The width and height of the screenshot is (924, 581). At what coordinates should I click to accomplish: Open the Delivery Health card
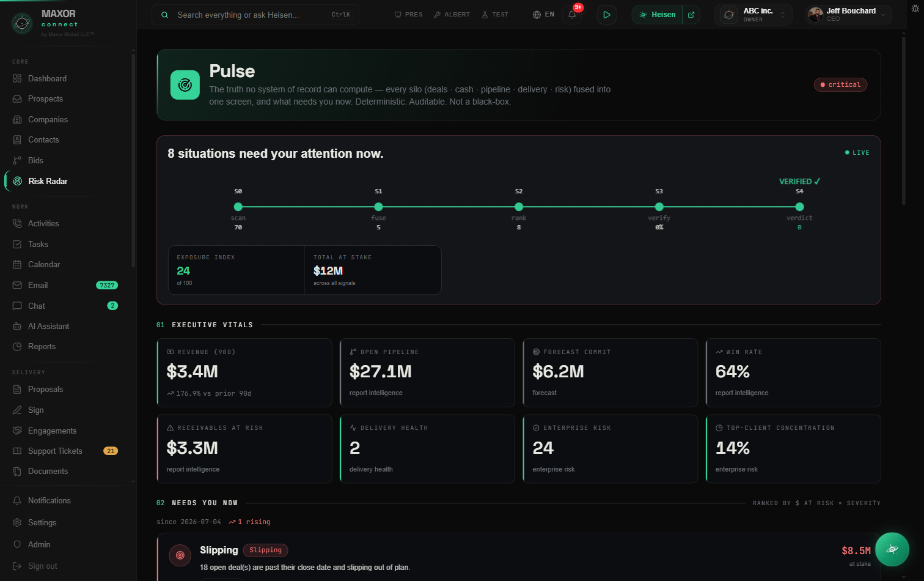(x=427, y=449)
